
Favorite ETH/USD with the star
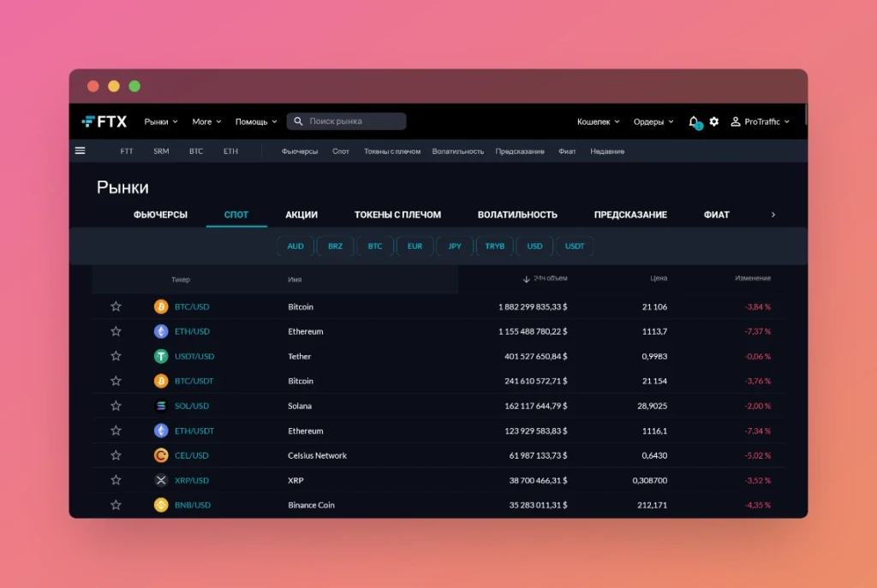click(x=116, y=331)
